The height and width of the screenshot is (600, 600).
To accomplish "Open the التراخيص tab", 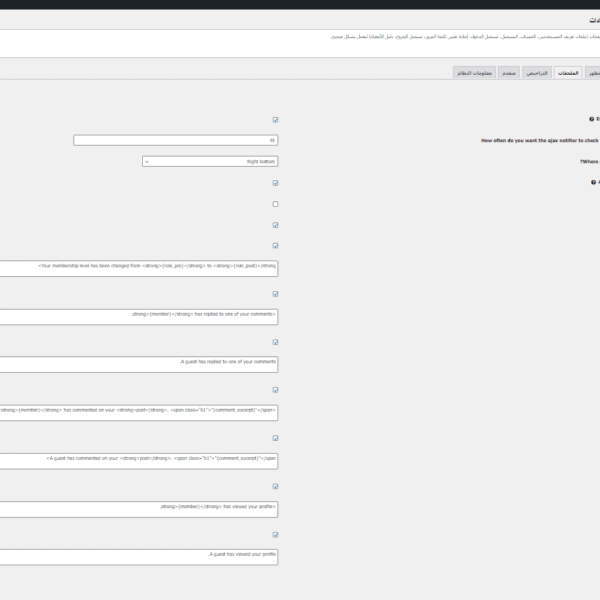I will click(537, 73).
